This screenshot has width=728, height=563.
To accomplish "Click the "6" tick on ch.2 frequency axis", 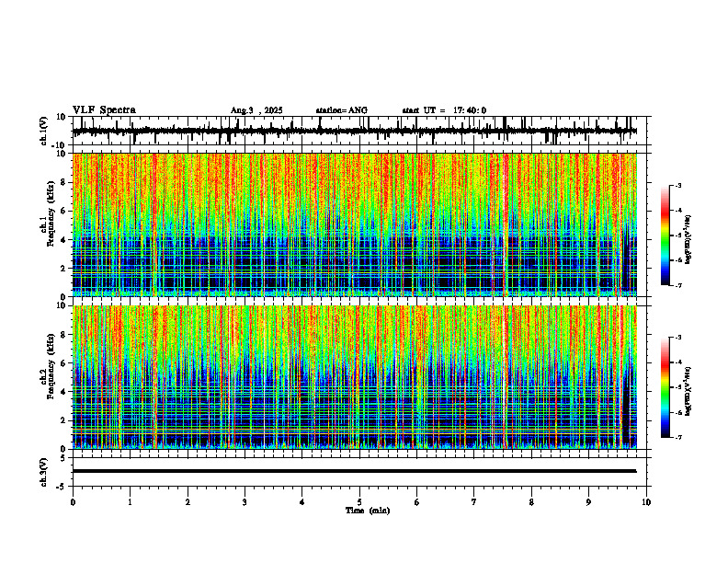I will click(63, 363).
